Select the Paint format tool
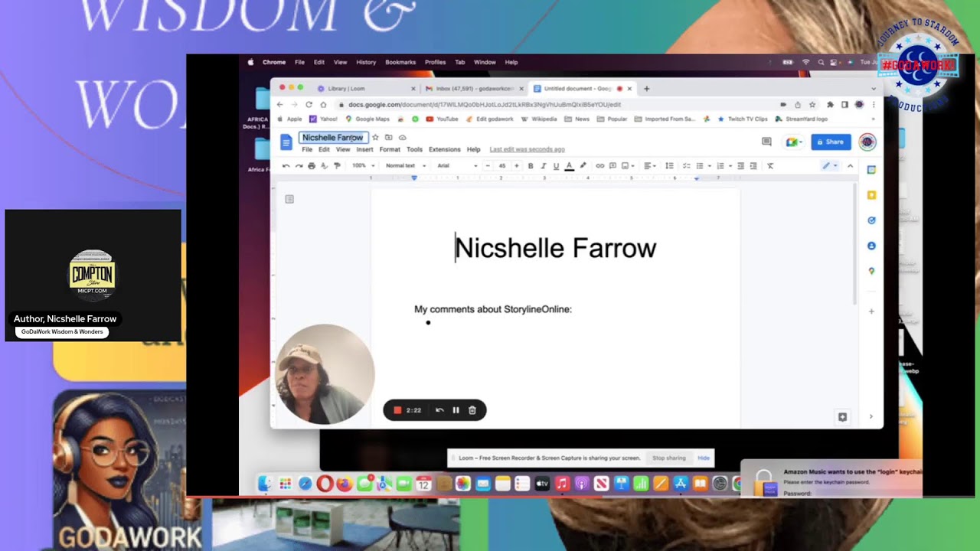 (x=336, y=166)
